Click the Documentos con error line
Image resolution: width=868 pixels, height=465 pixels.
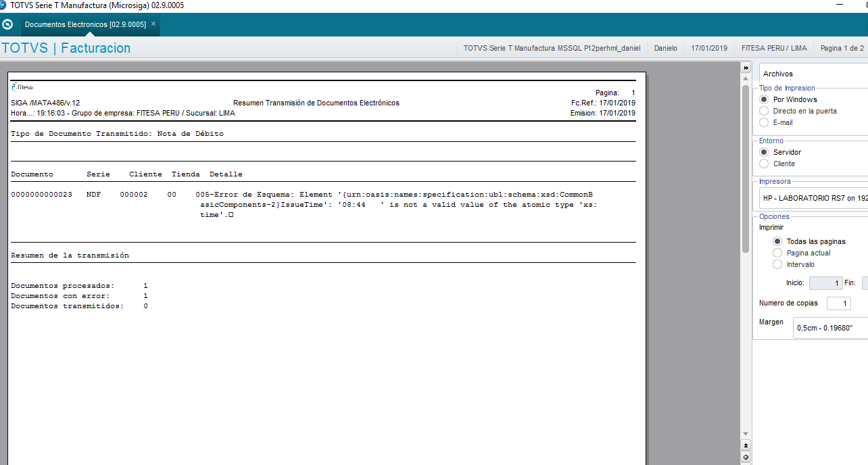coord(79,296)
